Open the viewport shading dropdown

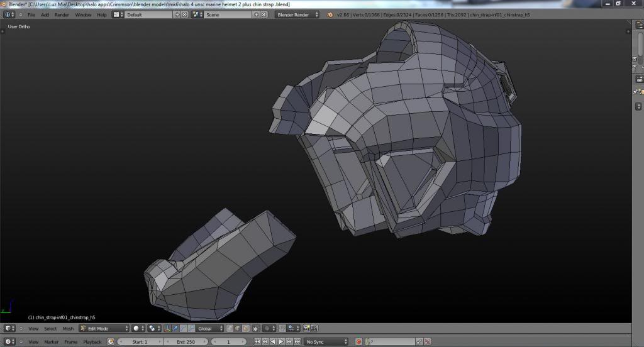click(x=138, y=328)
